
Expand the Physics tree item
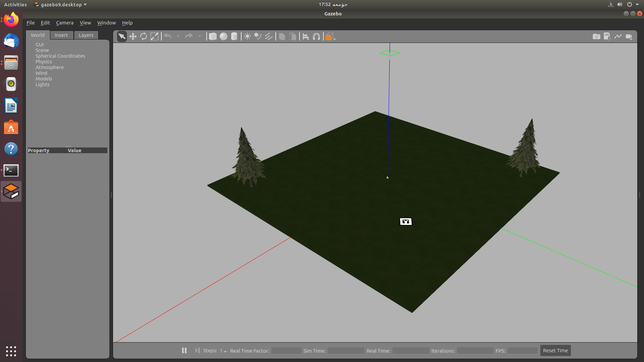(44, 61)
